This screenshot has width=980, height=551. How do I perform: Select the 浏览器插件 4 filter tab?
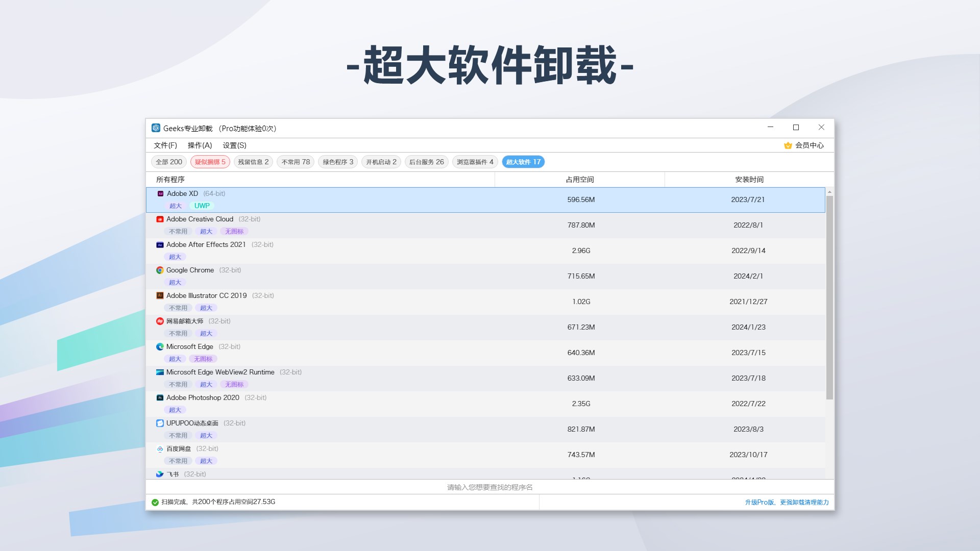coord(475,161)
